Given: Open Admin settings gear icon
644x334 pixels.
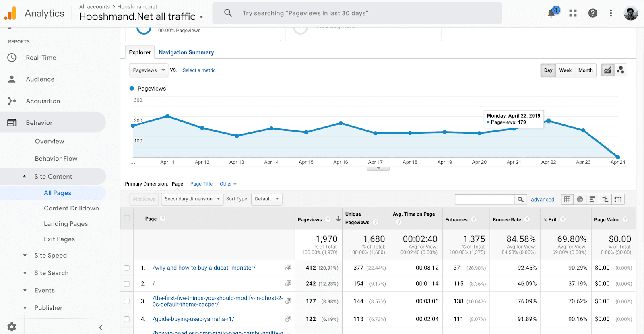Looking at the screenshot, I should click(12, 327).
